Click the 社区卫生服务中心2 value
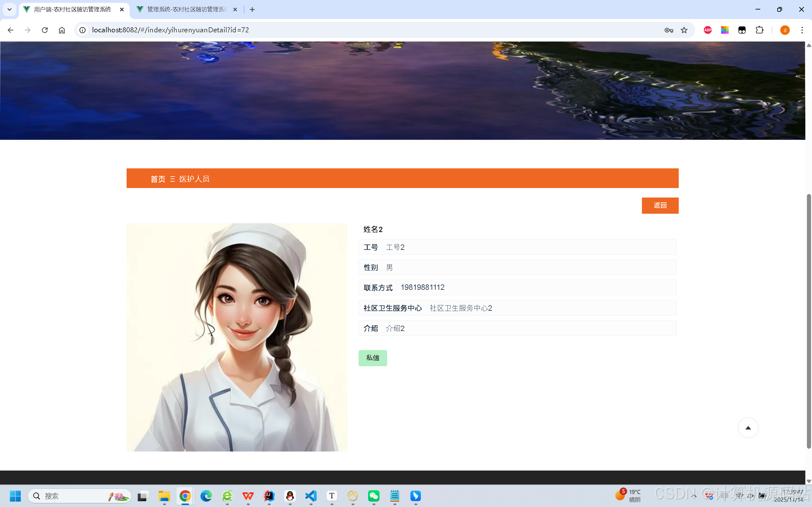 [x=461, y=308]
